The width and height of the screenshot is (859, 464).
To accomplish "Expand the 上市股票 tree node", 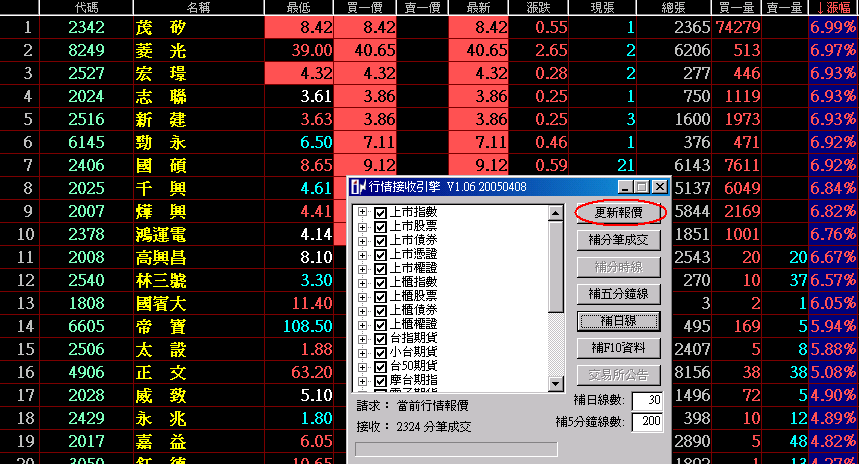I will (x=362, y=226).
